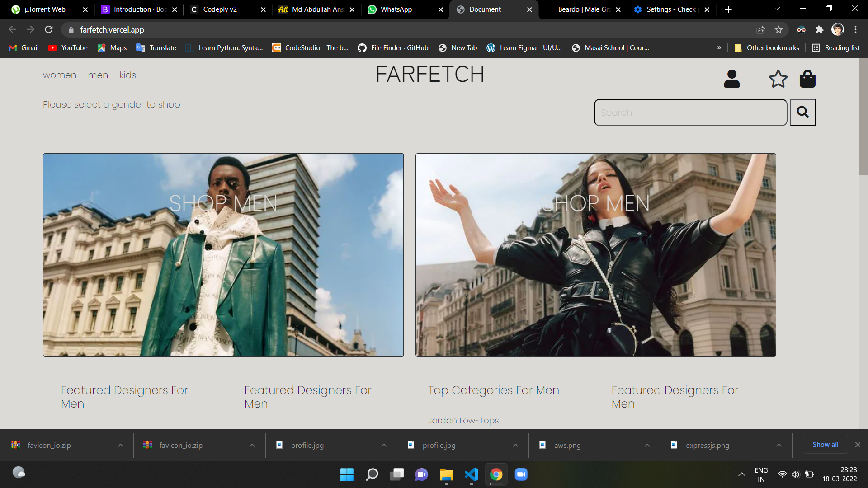Switch to the Settings tab
This screenshot has width=868, height=488.
point(671,9)
